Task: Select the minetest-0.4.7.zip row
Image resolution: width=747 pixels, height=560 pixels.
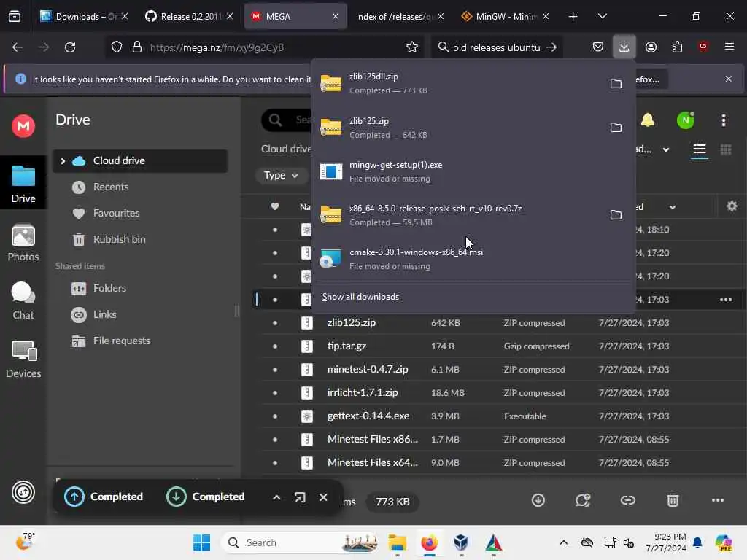Action: click(x=495, y=370)
